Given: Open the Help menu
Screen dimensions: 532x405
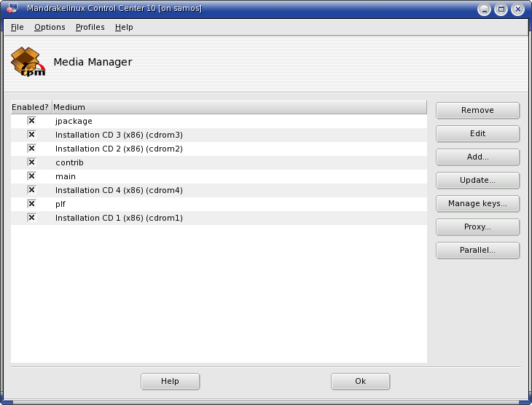Looking at the screenshot, I should click(x=124, y=27).
